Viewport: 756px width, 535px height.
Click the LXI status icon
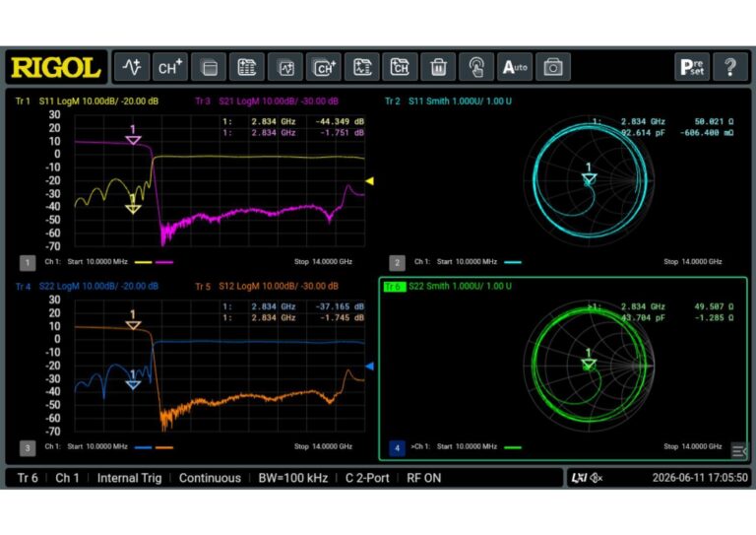pos(579,478)
